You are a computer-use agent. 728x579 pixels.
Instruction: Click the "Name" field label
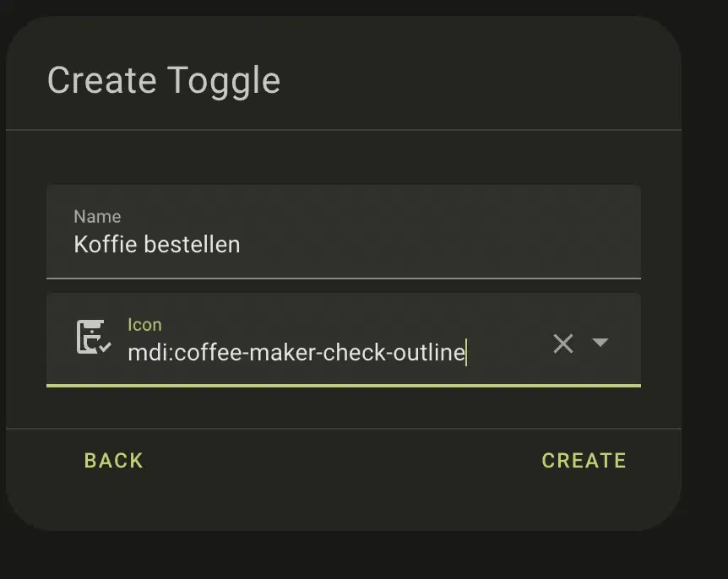[97, 217]
